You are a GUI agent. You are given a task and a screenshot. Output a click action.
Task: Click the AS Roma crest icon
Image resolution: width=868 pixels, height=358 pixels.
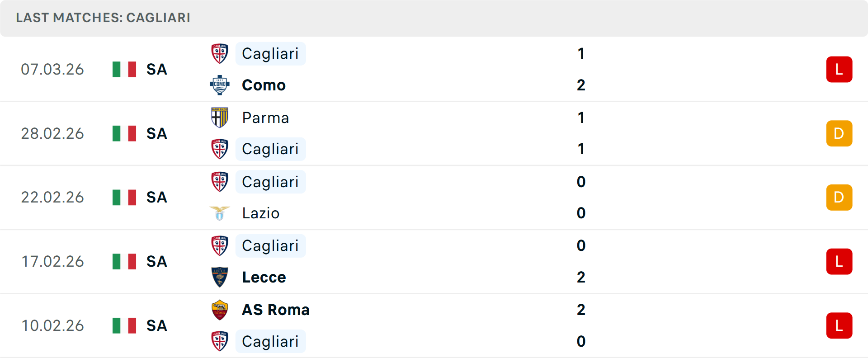coord(220,310)
